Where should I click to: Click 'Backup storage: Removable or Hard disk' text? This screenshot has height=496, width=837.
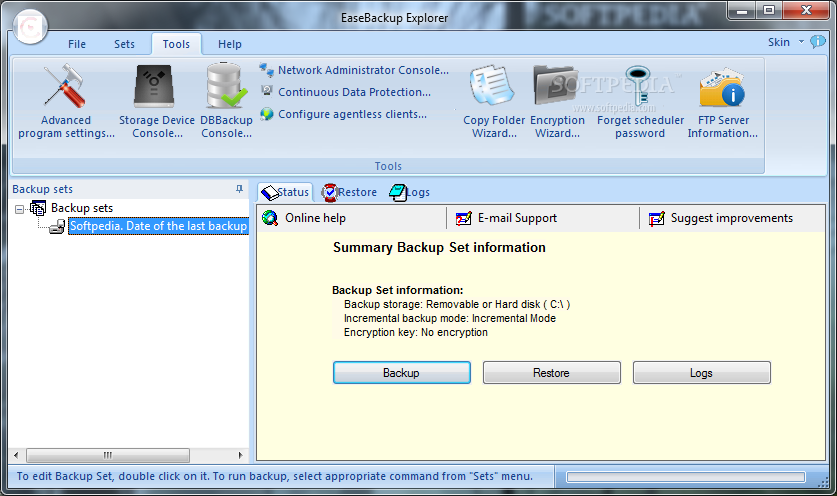click(457, 304)
